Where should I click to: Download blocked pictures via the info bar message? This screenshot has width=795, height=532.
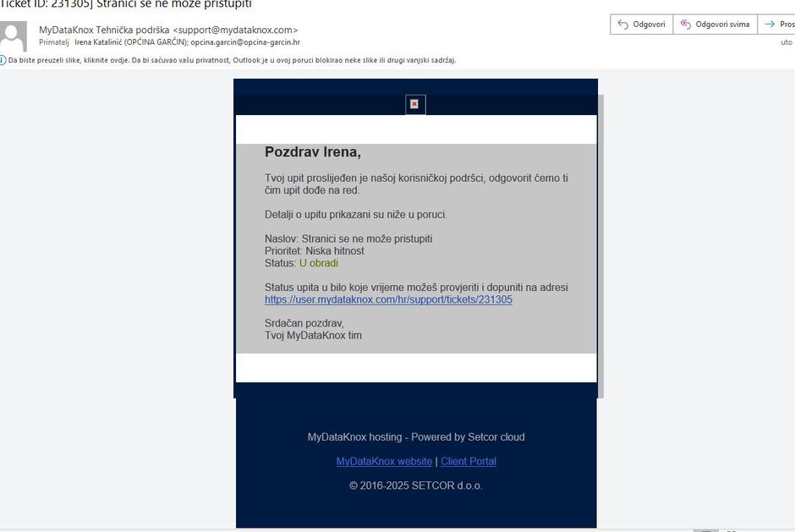pos(233,60)
